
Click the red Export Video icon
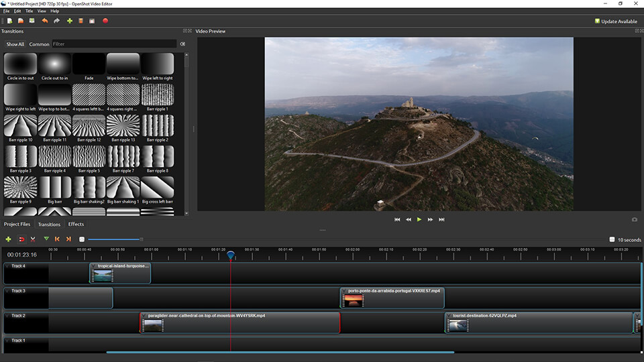tap(105, 21)
